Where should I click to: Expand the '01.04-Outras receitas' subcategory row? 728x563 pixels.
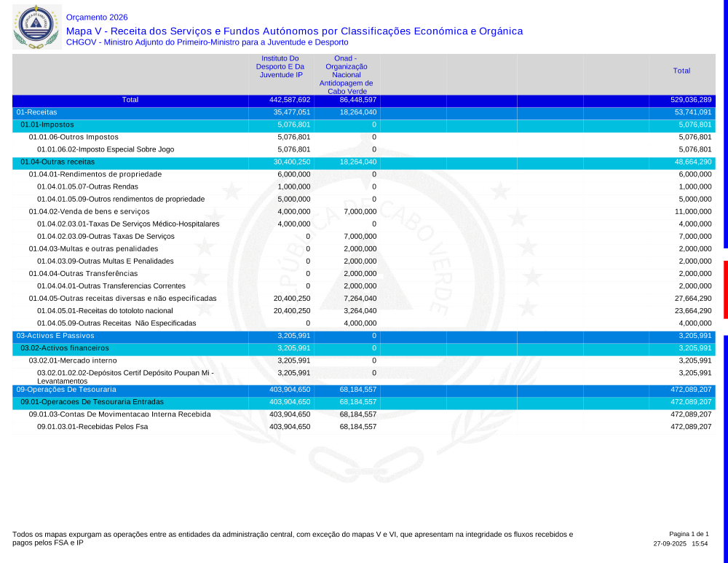(58, 162)
